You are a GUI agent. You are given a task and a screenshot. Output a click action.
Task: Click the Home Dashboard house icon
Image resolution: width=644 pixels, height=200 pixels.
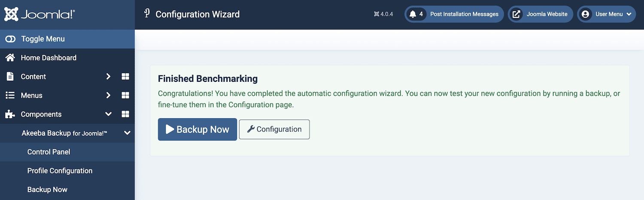pos(10,58)
